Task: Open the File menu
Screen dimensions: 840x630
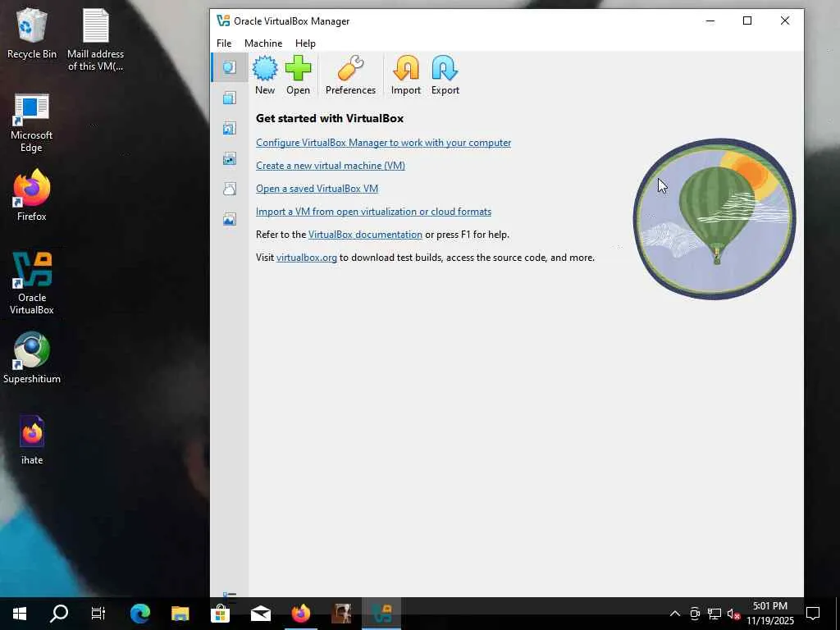Action: click(x=224, y=43)
